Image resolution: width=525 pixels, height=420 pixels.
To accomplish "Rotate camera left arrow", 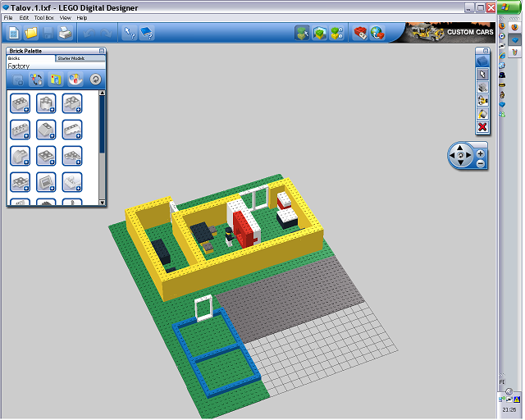I will pyautogui.click(x=452, y=155).
